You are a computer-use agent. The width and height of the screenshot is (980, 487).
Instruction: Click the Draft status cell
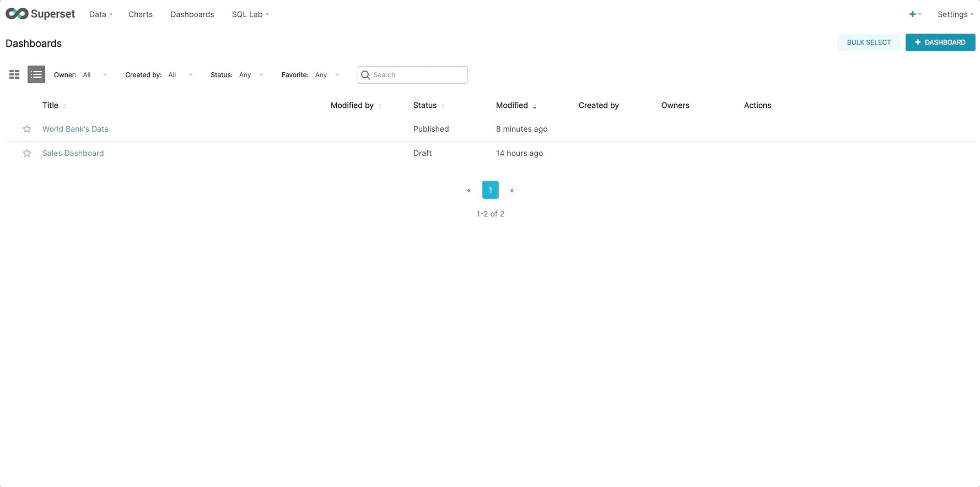(422, 153)
